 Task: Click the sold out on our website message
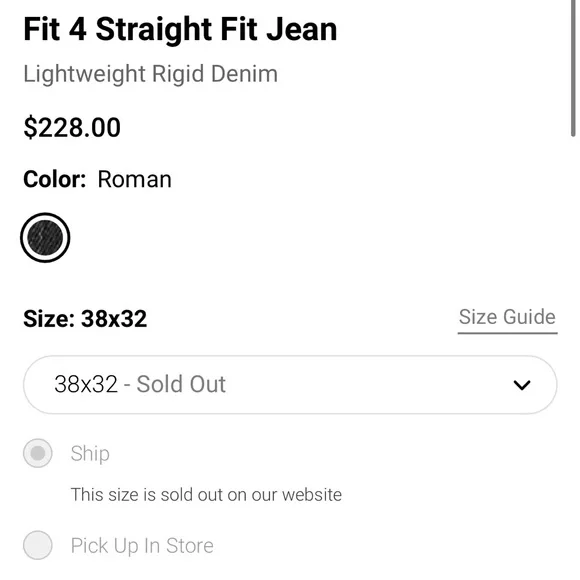click(206, 495)
